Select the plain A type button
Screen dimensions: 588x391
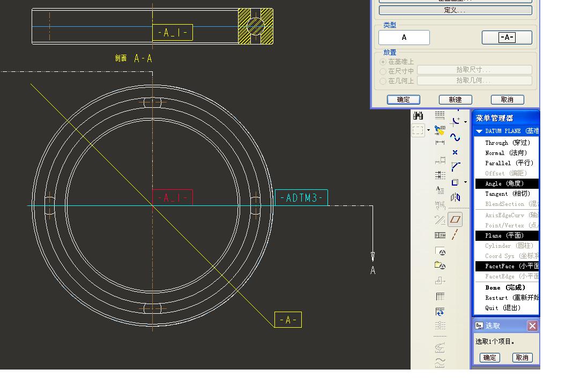[404, 37]
